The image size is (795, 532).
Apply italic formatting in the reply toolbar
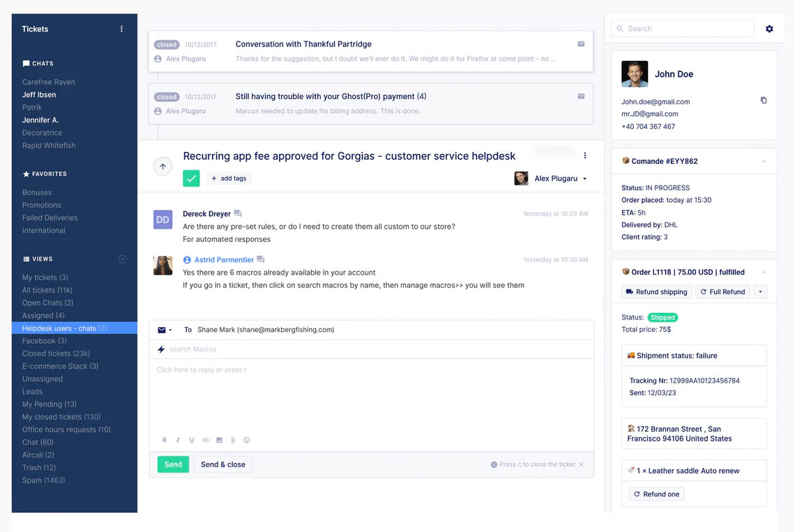click(177, 440)
